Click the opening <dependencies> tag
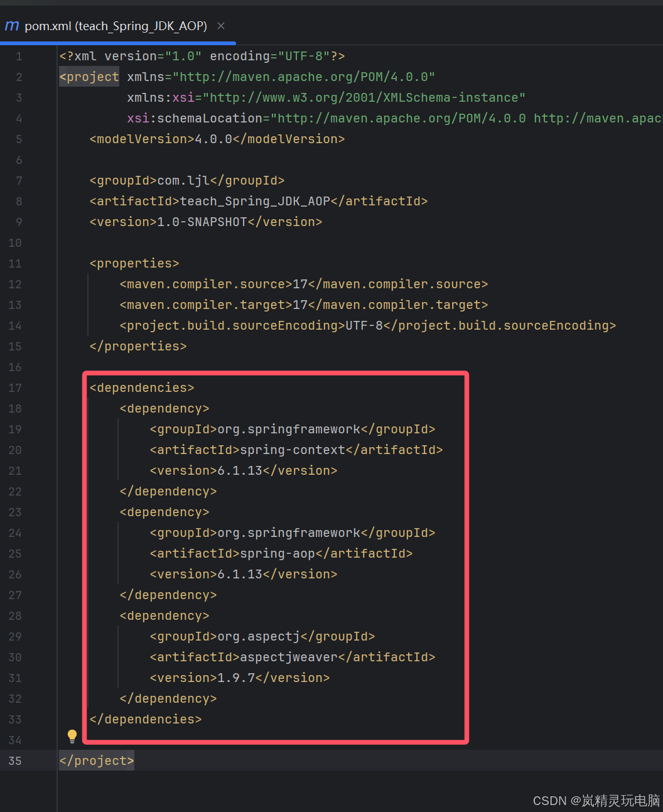 point(142,387)
